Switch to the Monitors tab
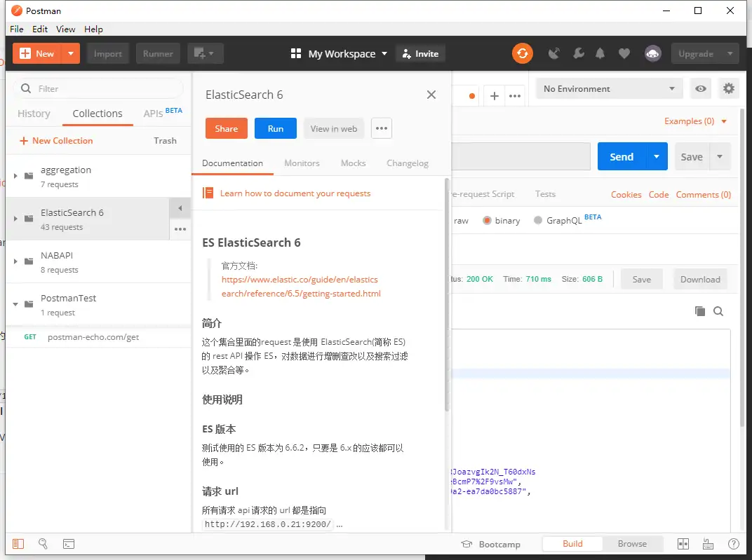 click(302, 163)
